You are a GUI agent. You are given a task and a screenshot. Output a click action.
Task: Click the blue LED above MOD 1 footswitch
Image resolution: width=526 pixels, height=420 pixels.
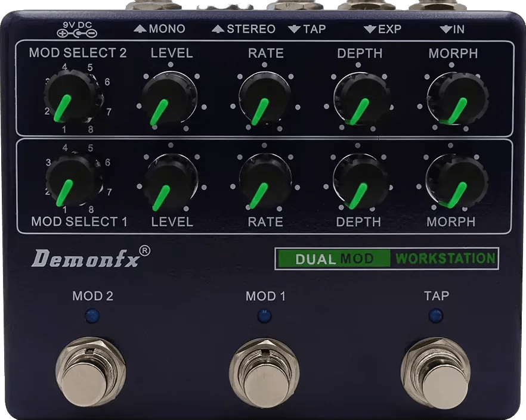coord(264,316)
